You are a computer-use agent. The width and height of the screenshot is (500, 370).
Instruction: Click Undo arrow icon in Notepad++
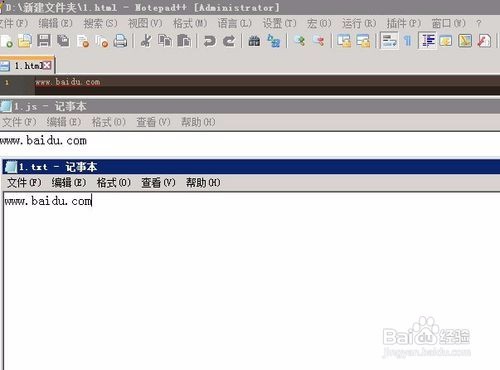[x=209, y=41]
